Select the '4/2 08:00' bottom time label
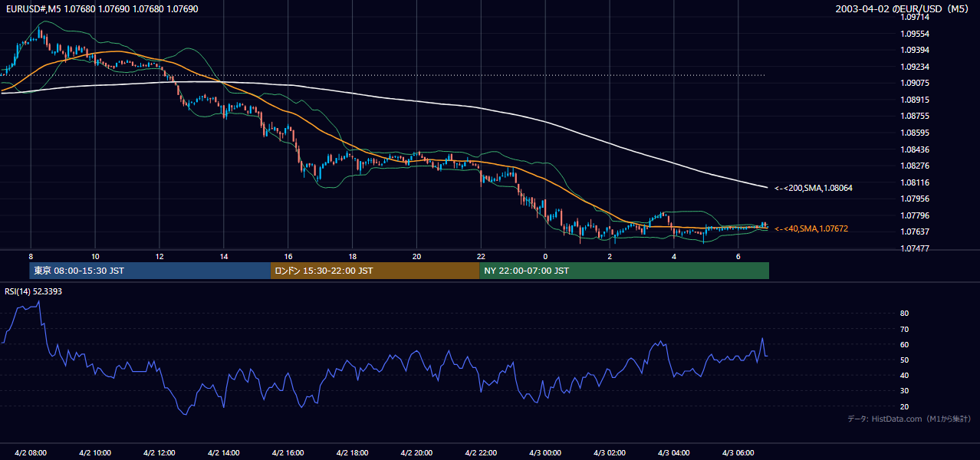 point(31,452)
